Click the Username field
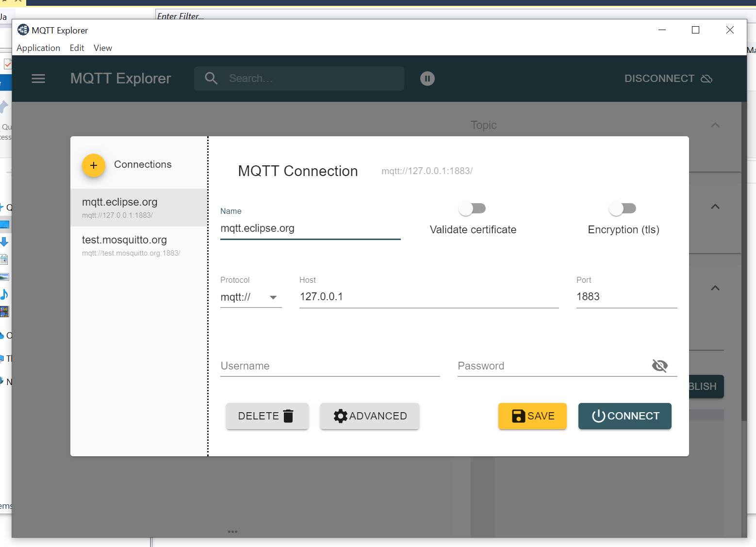The image size is (756, 547). [330, 366]
